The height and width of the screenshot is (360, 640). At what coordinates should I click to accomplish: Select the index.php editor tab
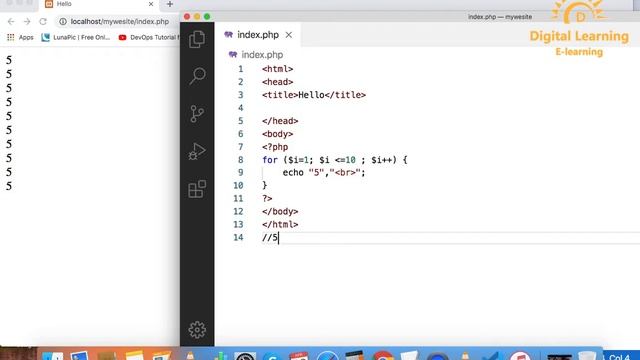coord(258,35)
